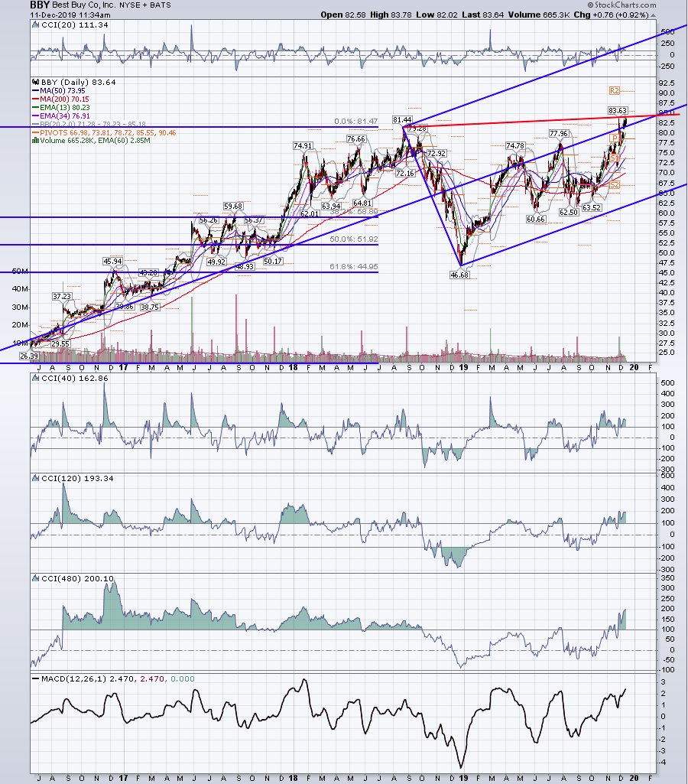Click the 11-Dec-2019 11:34am timestamp
This screenshot has height=784, width=688.
(x=70, y=15)
